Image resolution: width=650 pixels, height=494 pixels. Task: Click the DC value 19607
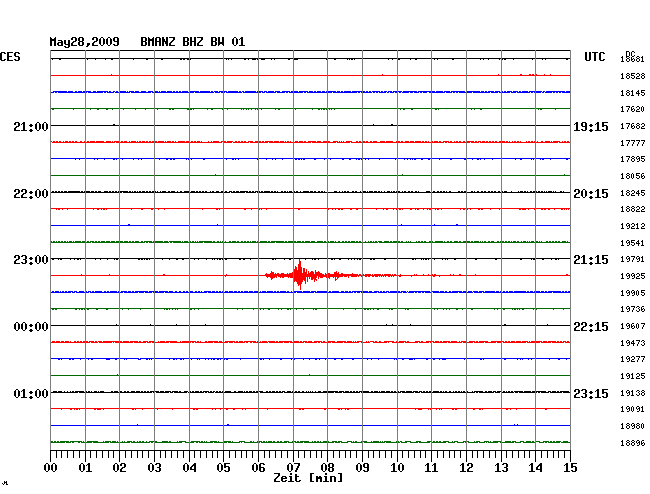point(633,326)
